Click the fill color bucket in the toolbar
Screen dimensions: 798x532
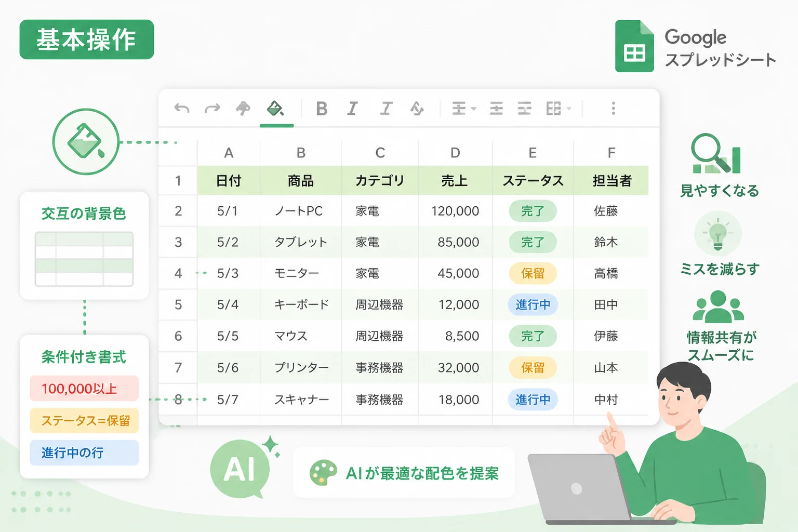(275, 108)
